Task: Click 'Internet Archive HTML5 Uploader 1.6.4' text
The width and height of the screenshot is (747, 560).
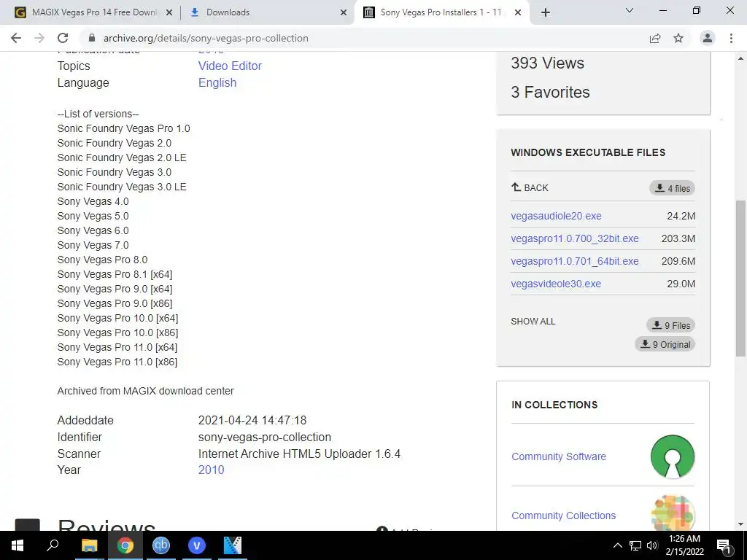Action: [x=299, y=454]
